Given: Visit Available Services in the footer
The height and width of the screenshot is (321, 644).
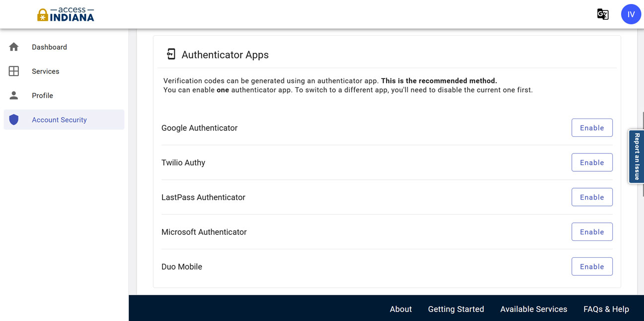Looking at the screenshot, I should [x=533, y=309].
